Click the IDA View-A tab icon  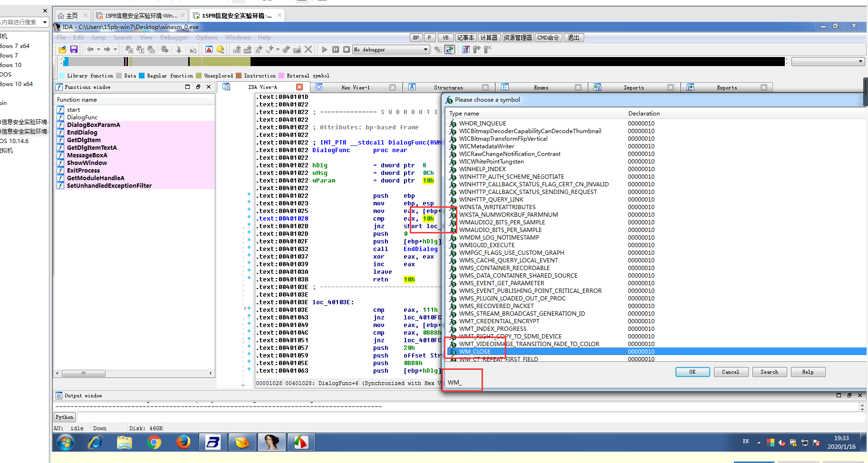tap(226, 87)
